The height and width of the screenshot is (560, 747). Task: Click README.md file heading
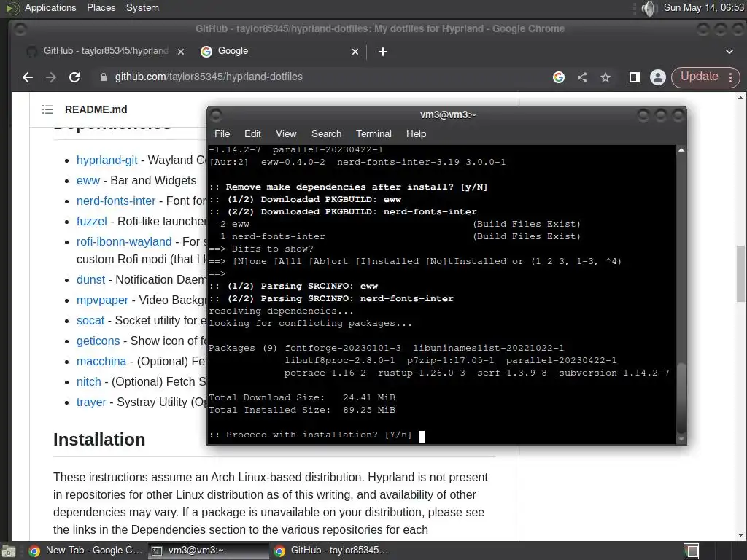coord(96,109)
